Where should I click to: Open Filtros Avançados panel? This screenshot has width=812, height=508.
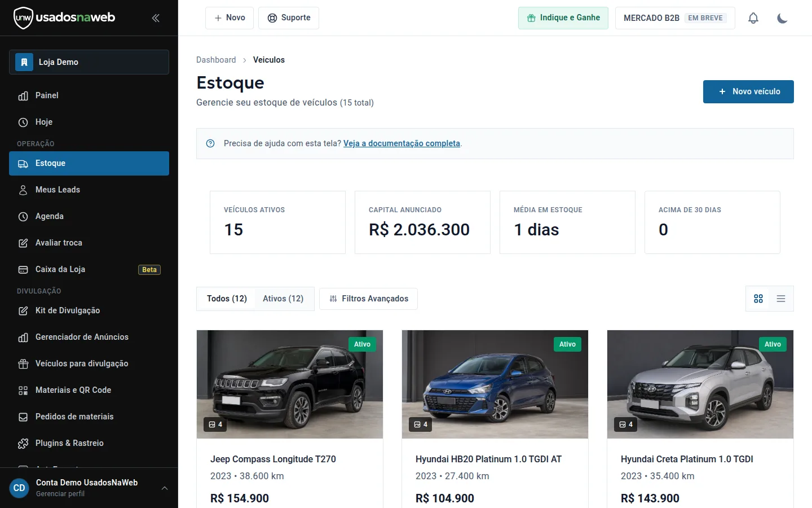coord(368,299)
